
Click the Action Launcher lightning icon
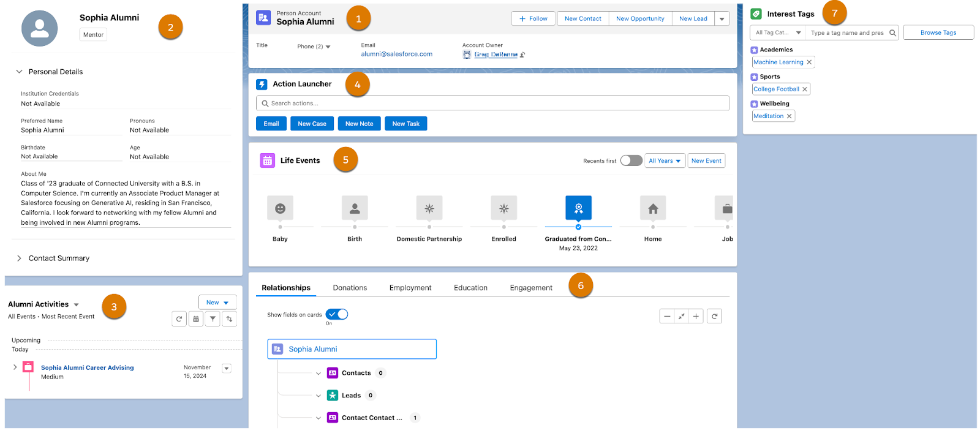point(262,85)
